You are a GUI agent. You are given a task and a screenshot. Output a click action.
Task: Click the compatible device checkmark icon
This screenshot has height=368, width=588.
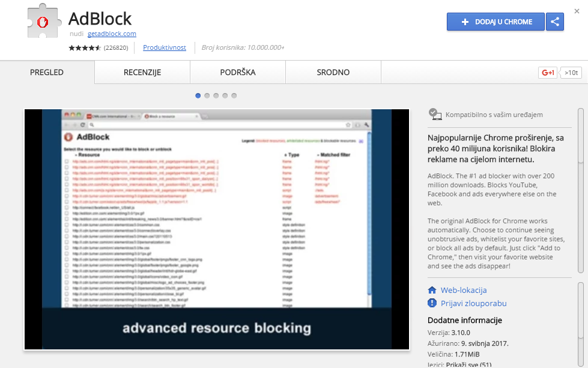tap(435, 114)
